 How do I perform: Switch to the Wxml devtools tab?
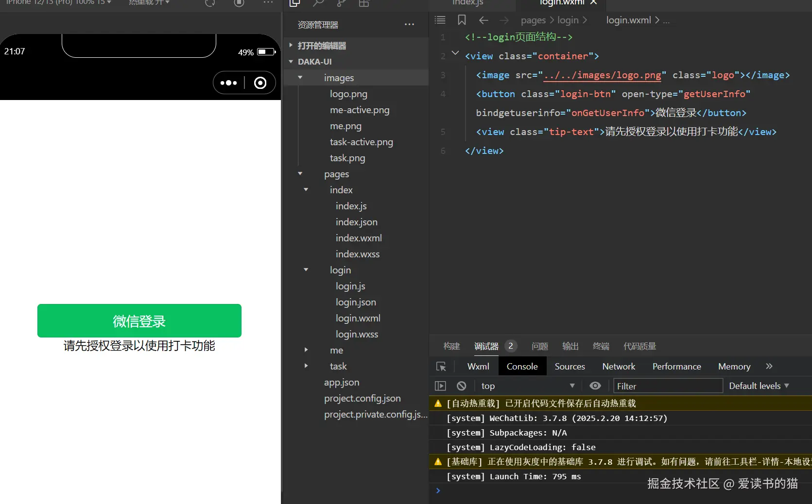pyautogui.click(x=478, y=367)
